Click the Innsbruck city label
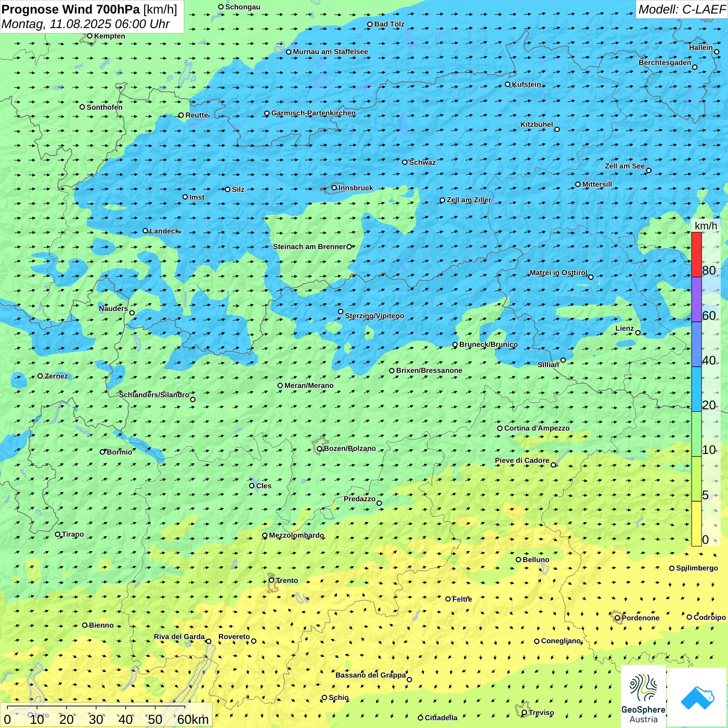Viewport: 728px width, 728px height. point(356,188)
